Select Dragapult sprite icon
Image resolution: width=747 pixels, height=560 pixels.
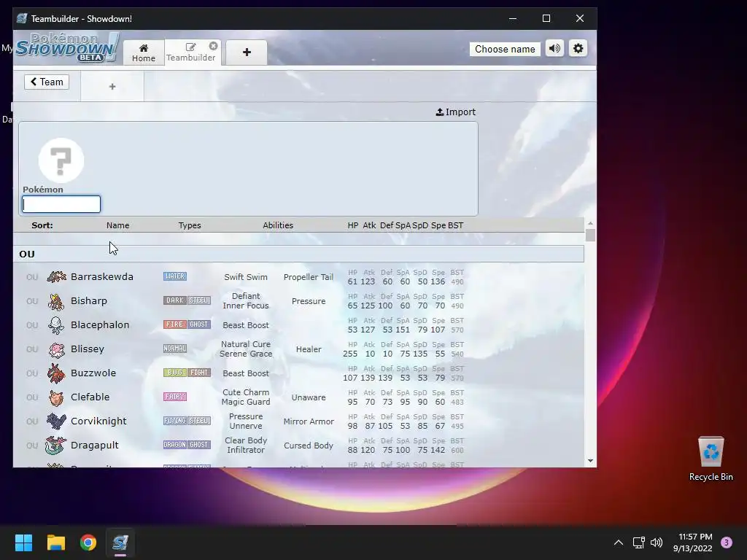(x=56, y=446)
